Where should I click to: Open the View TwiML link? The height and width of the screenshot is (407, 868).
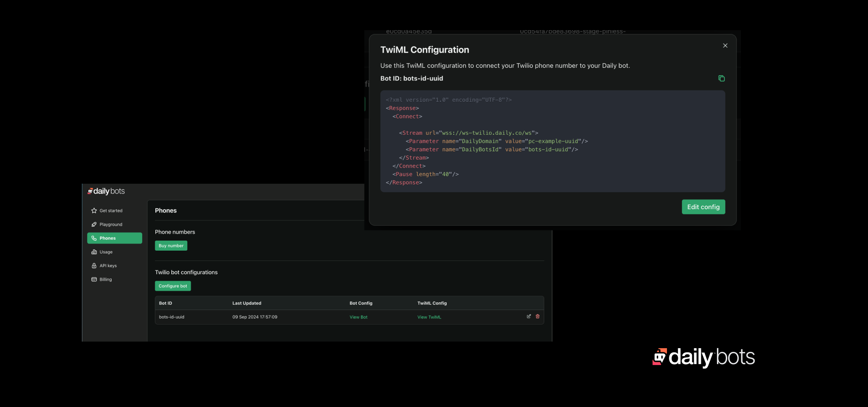[429, 317]
